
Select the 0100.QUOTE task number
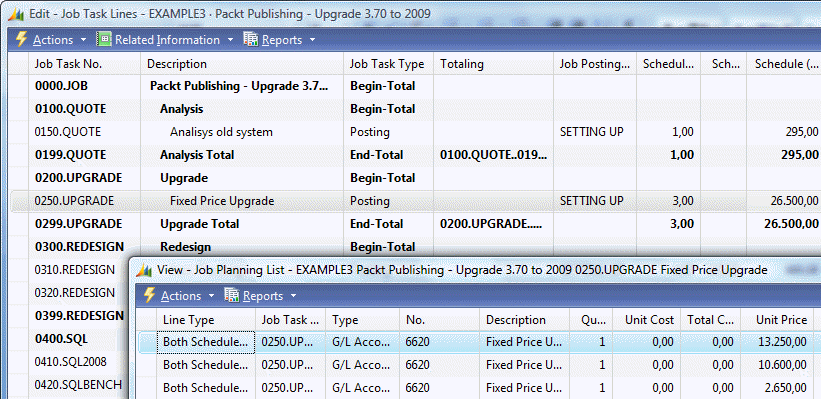pyautogui.click(x=70, y=109)
